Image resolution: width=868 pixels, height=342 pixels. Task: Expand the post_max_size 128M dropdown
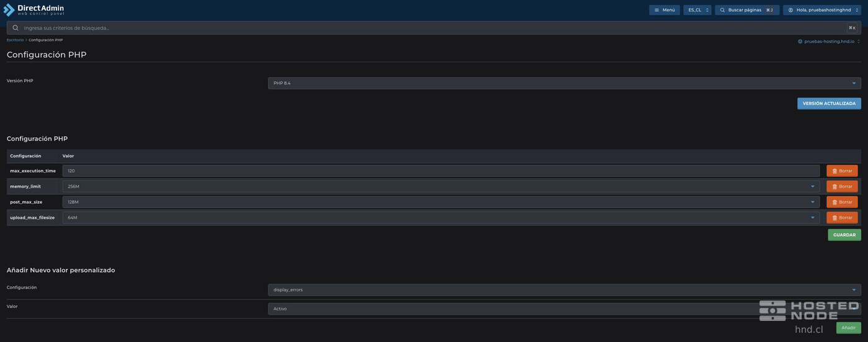click(x=441, y=202)
